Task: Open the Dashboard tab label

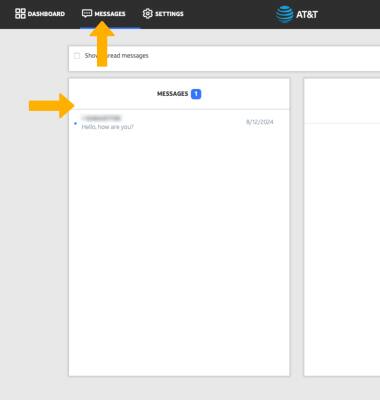Action: pyautogui.click(x=46, y=14)
